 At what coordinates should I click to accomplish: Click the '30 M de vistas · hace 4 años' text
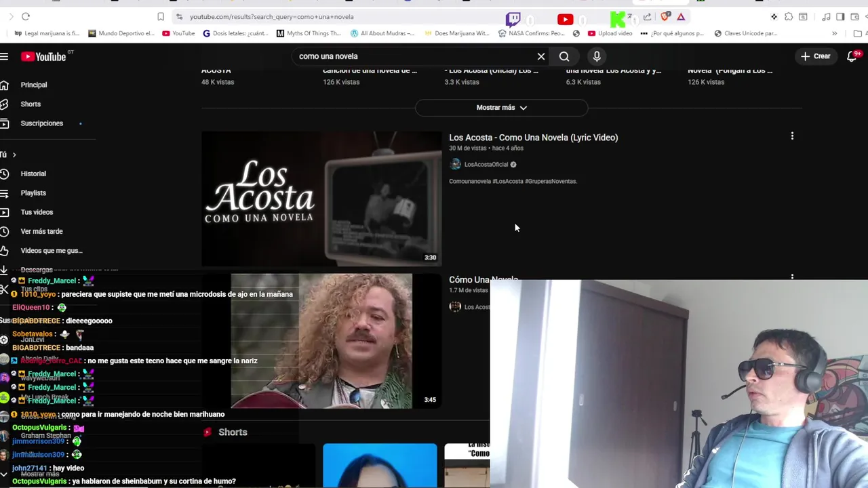(486, 148)
